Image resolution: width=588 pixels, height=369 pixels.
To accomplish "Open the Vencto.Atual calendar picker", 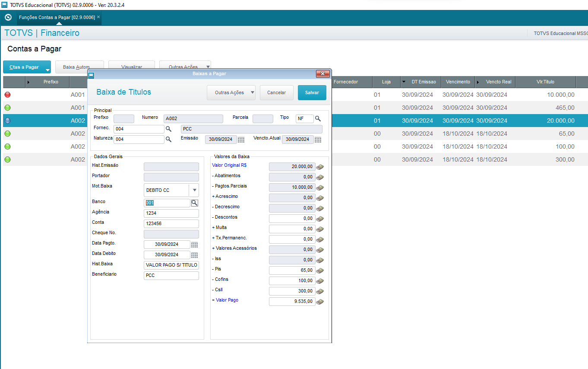I will (318, 140).
